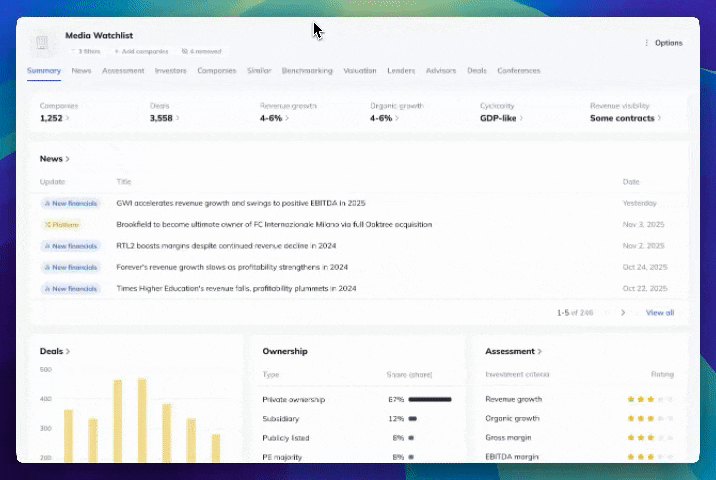
Task: Go to next page of news
Action: (x=623, y=313)
